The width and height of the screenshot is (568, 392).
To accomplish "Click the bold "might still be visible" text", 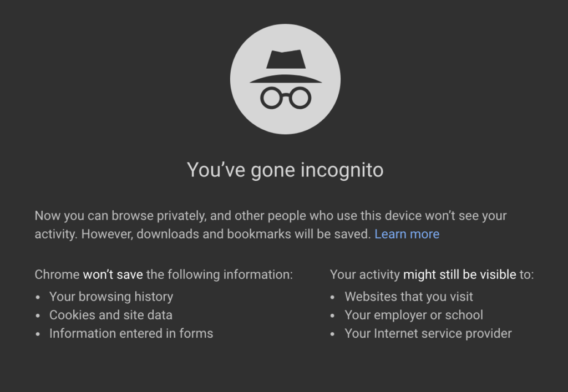I will (459, 274).
